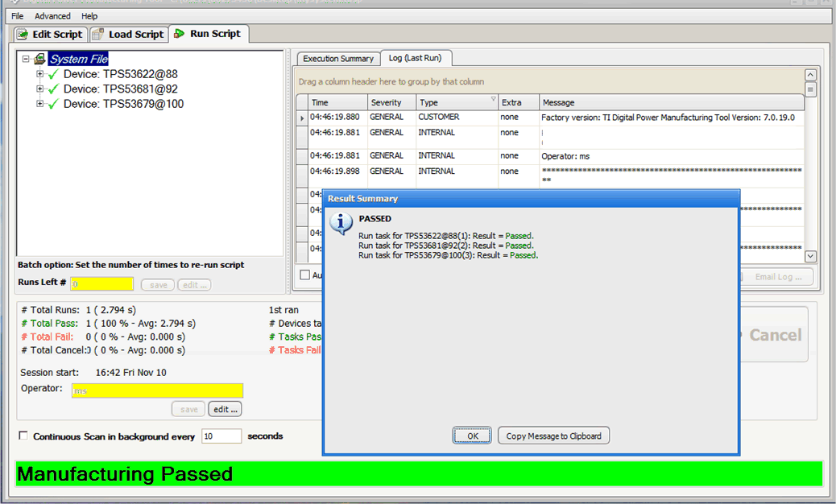The height and width of the screenshot is (504, 836).
Task: Click the System File root node icon
Action: (39, 60)
